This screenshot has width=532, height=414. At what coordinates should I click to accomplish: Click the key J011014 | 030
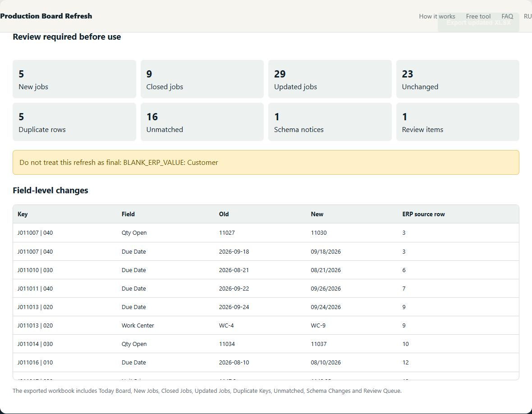(35, 344)
